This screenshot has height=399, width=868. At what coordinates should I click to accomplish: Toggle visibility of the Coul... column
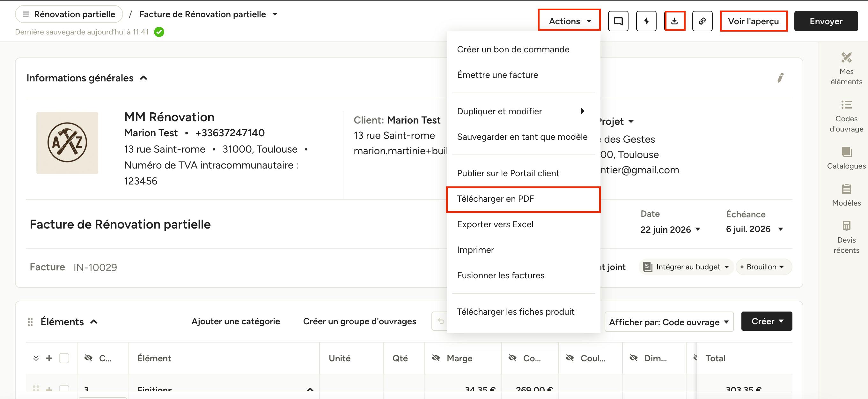tap(570, 358)
